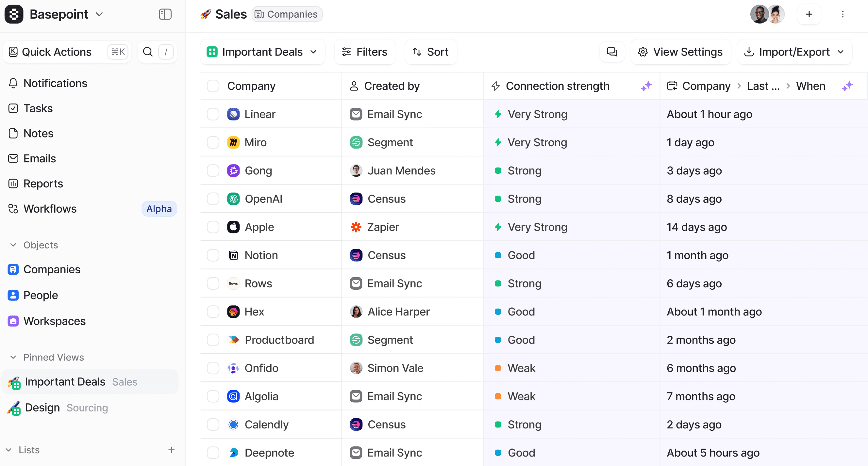Open the Reports section
This screenshot has height=466, width=868.
click(x=43, y=184)
